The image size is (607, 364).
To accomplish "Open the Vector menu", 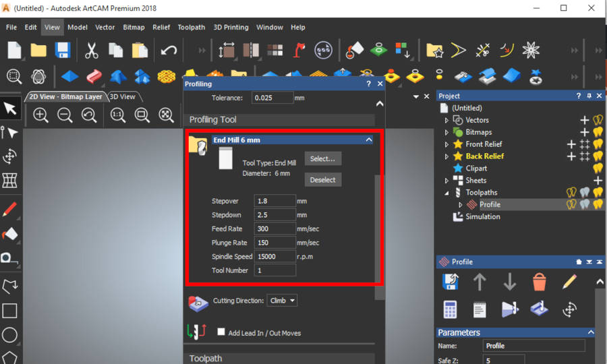I will click(x=105, y=27).
